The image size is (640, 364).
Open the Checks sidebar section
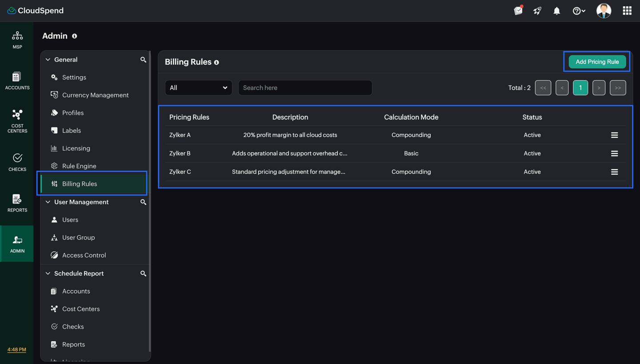tap(17, 162)
